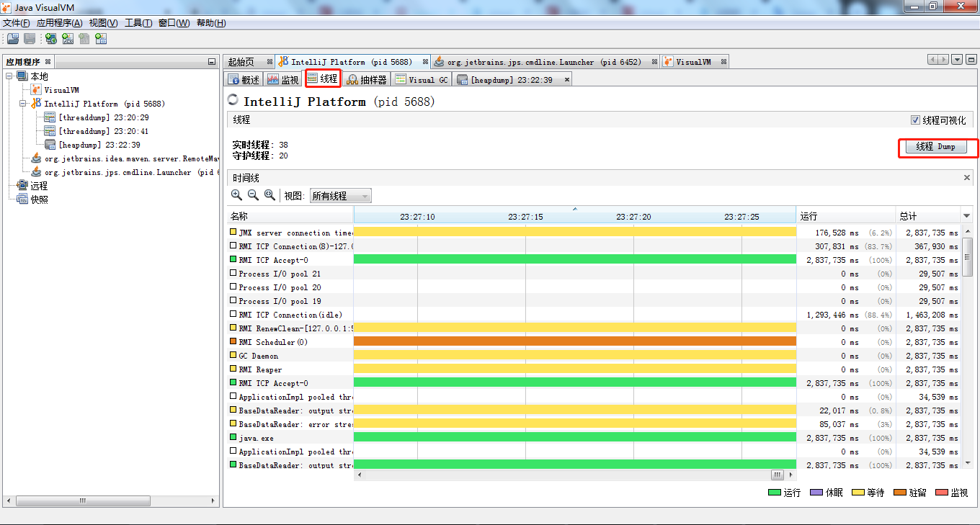Select the 远程 tree node
This screenshot has width=980, height=525.
point(39,186)
